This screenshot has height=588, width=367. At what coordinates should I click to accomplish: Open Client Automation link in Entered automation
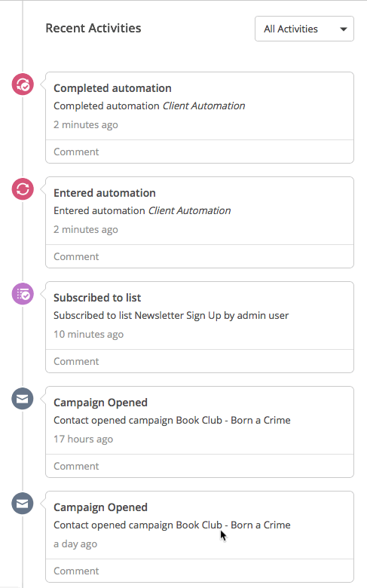189,210
